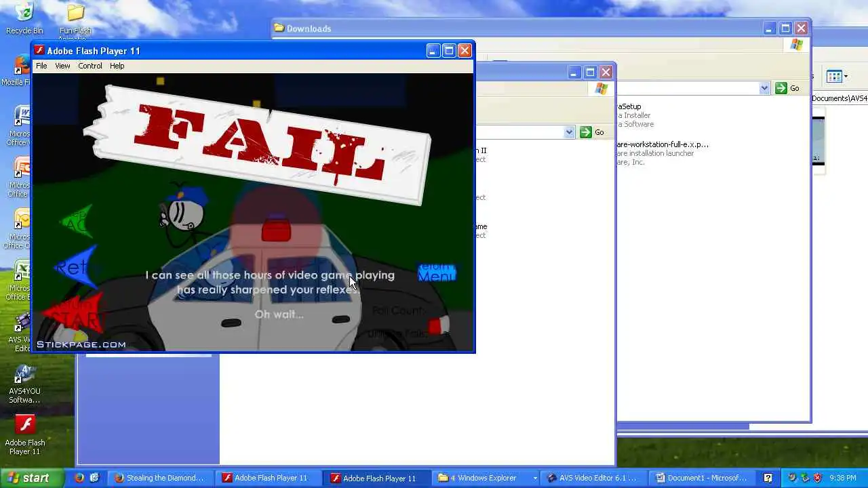
Task: Select the Fun Flash folder on the desktop
Action: 75,20
